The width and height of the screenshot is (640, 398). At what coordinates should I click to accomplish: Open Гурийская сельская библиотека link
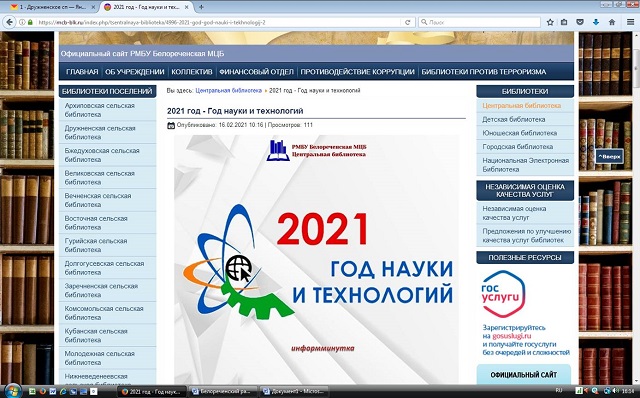(96, 245)
